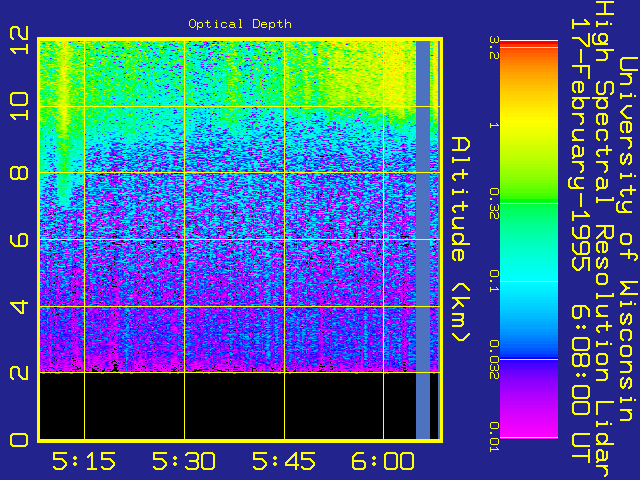Screen dimensions: 640x480
Task: Click the 0.32 colorbar scale value
Action: 494,203
